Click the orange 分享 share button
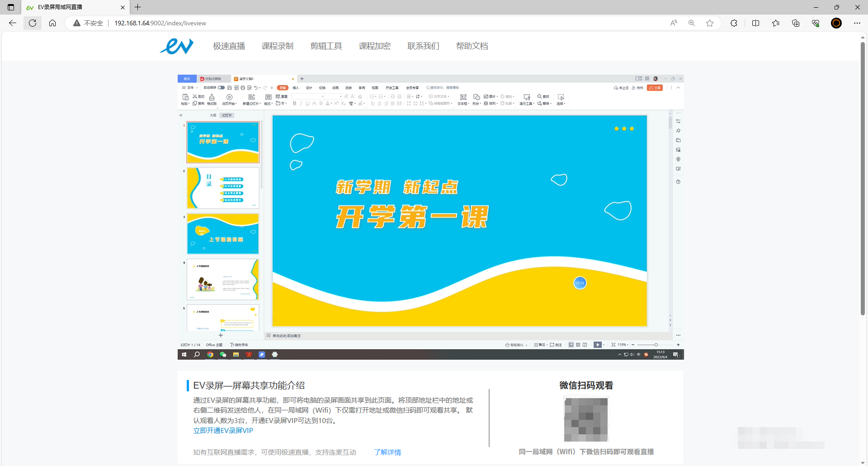 pyautogui.click(x=655, y=88)
